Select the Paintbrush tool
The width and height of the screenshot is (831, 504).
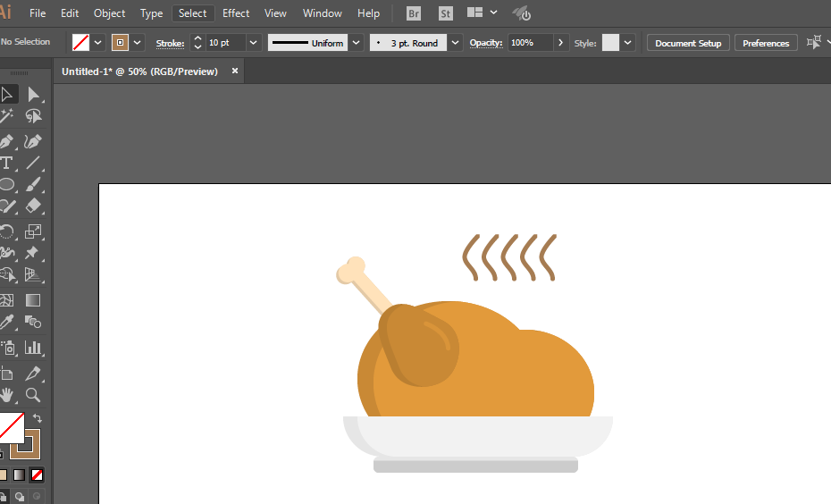click(33, 185)
